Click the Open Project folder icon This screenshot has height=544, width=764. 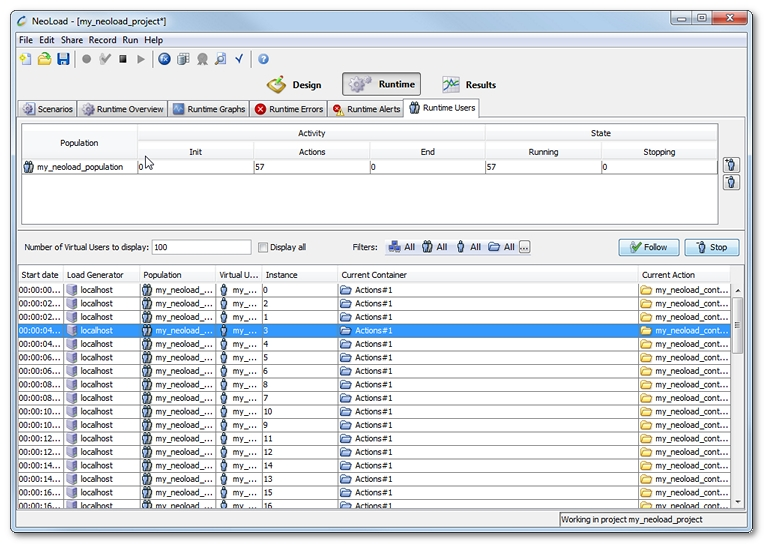pos(44,60)
